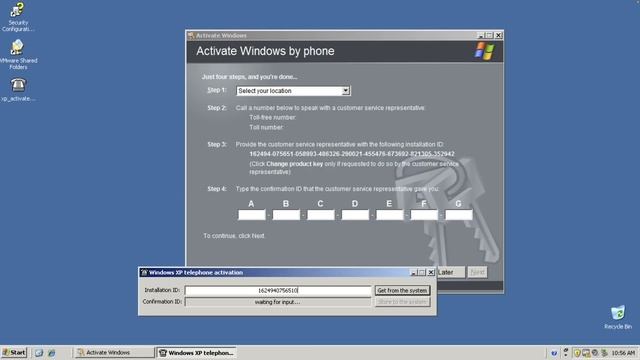Click the Confirmation ID waiting for input field
This screenshot has height=360, width=640.
click(x=278, y=302)
